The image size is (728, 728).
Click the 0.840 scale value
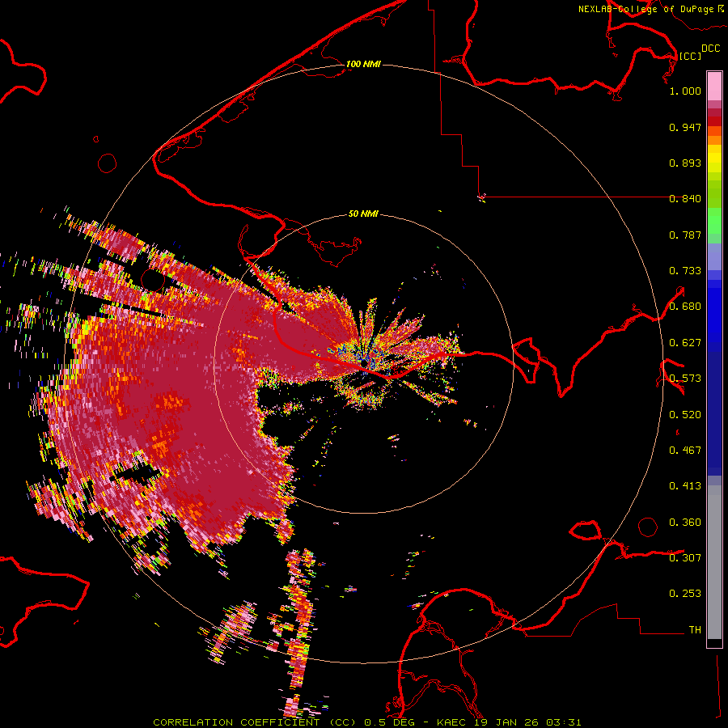pos(685,199)
